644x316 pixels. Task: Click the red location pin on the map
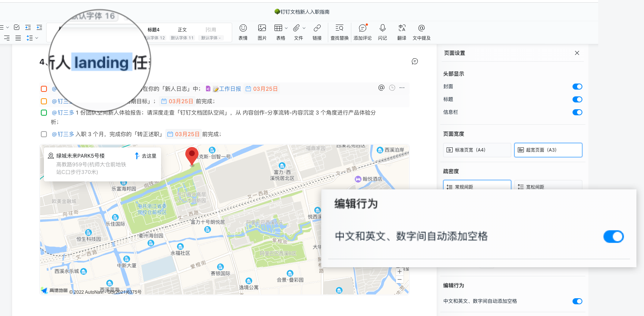(192, 156)
